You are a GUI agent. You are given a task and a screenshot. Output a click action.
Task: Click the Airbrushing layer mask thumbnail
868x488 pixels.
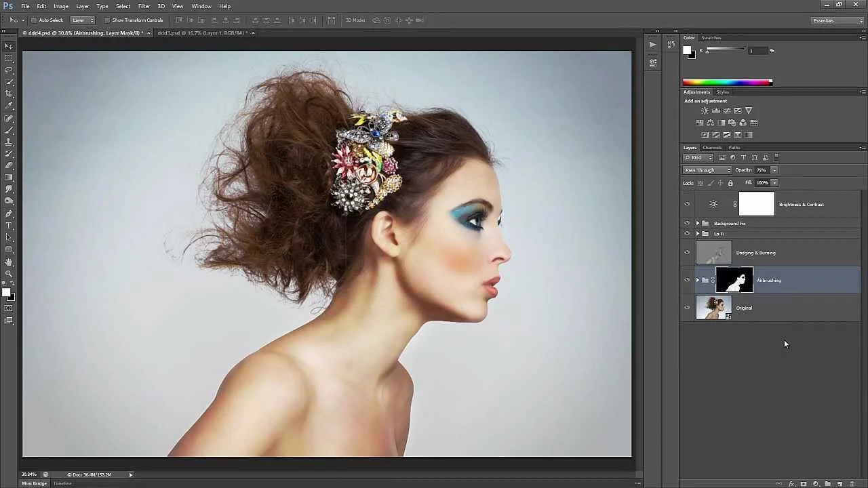pos(734,280)
